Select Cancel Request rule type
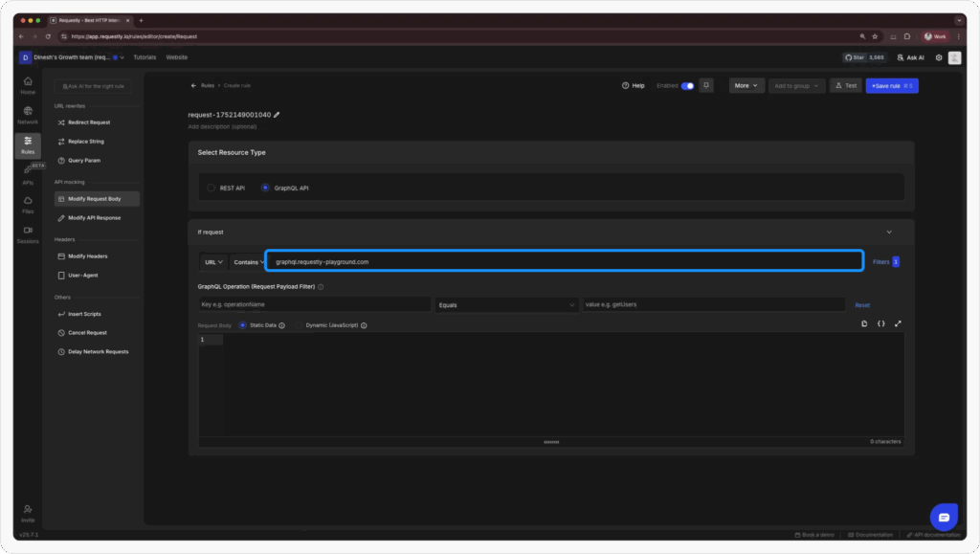This screenshot has width=980, height=554. click(x=97, y=333)
